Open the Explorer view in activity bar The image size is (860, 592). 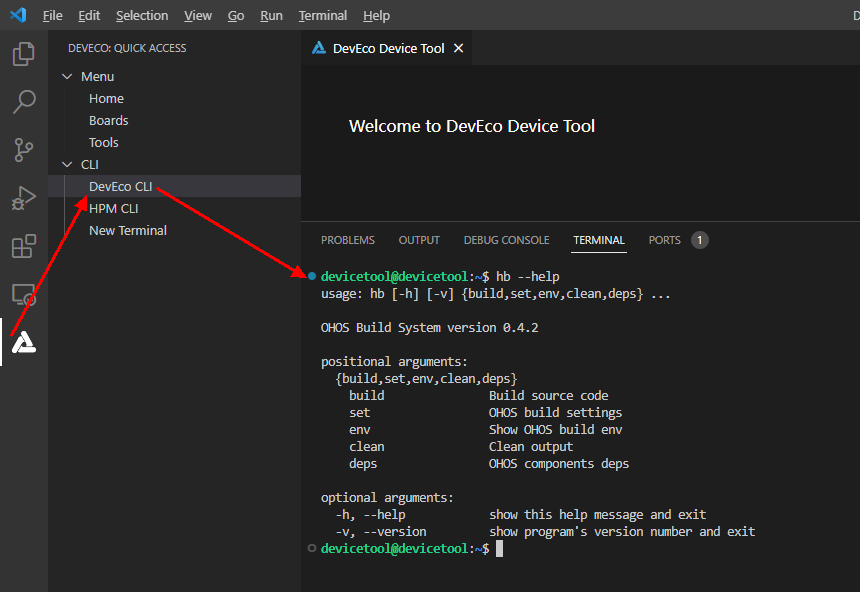[23, 54]
